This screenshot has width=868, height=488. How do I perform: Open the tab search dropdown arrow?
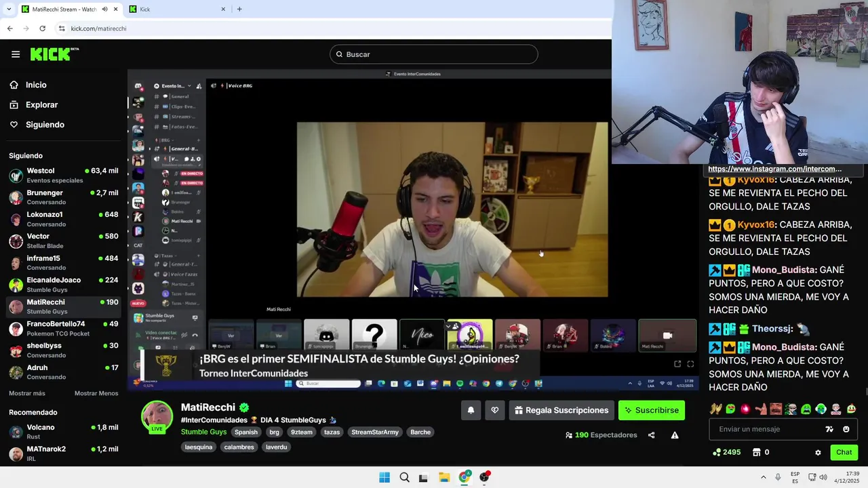point(8,9)
